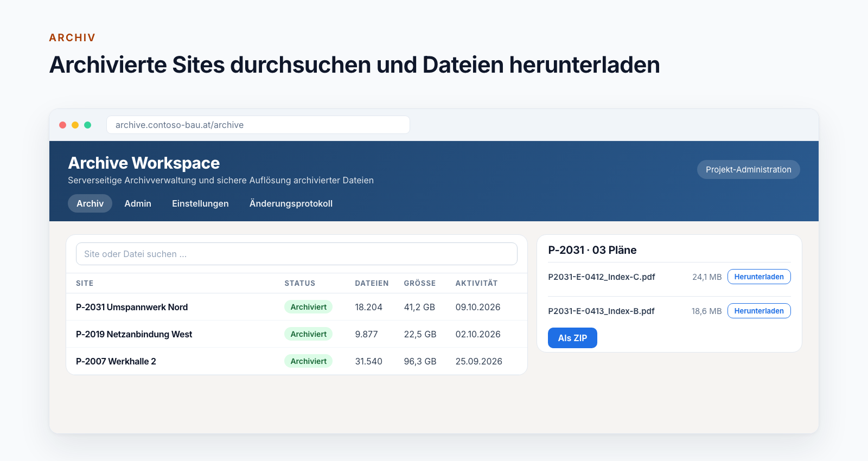Click the DATEIEN column header

(x=372, y=283)
